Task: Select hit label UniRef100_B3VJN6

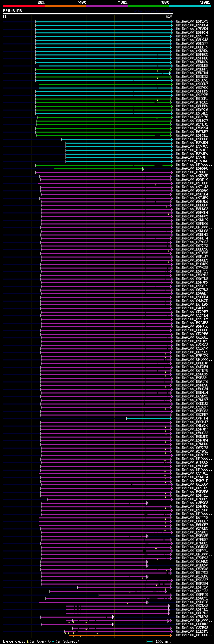Action: point(193,161)
